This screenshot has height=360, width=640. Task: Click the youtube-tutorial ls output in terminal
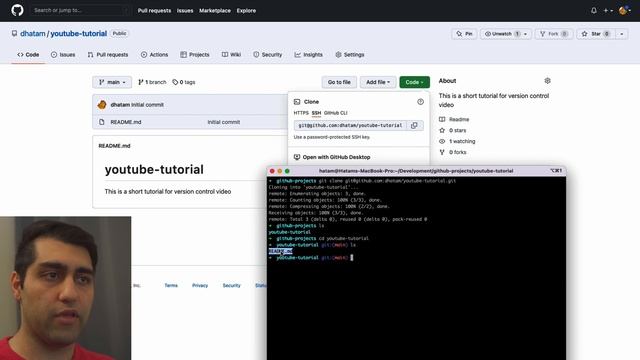click(x=289, y=232)
